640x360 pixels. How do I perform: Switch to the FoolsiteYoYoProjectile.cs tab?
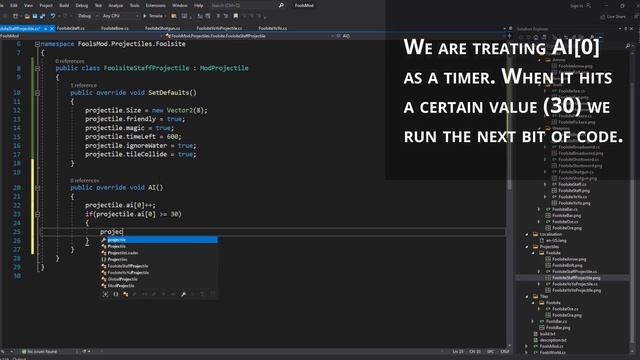pos(219,28)
